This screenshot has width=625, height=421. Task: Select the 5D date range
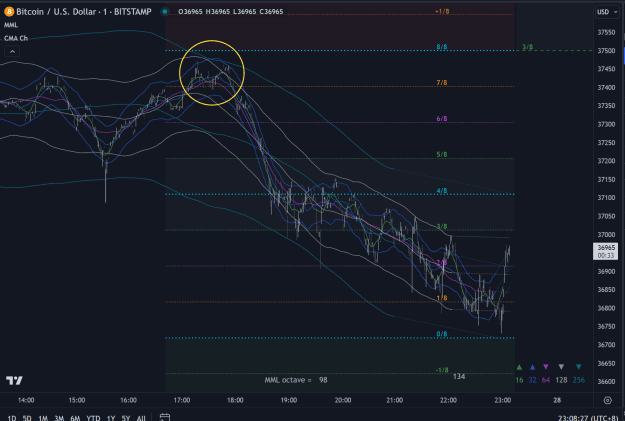27,418
